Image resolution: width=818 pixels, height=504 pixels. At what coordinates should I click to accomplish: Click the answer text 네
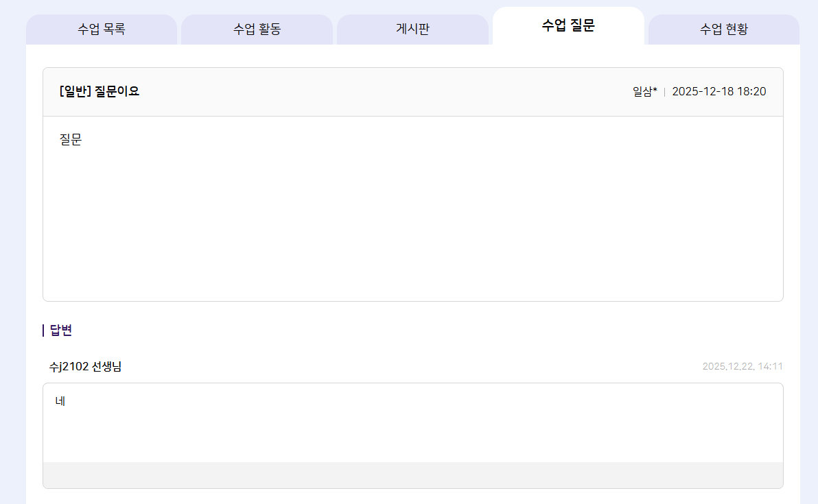pyautogui.click(x=60, y=401)
